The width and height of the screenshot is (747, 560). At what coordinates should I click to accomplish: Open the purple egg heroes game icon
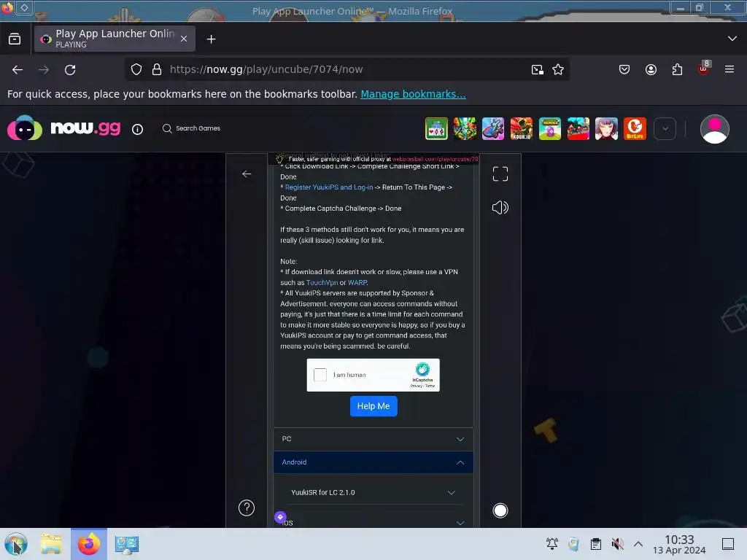(x=550, y=128)
